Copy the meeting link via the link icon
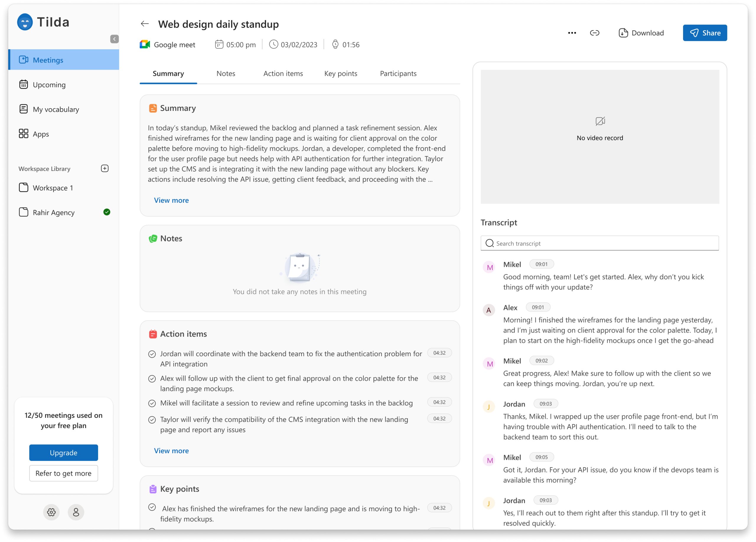 (594, 33)
